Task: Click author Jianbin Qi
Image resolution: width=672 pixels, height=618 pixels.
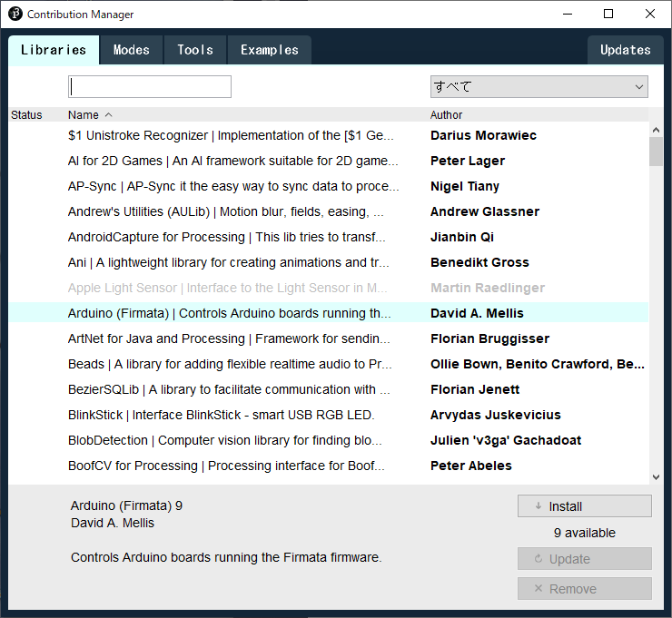Action: tap(462, 237)
